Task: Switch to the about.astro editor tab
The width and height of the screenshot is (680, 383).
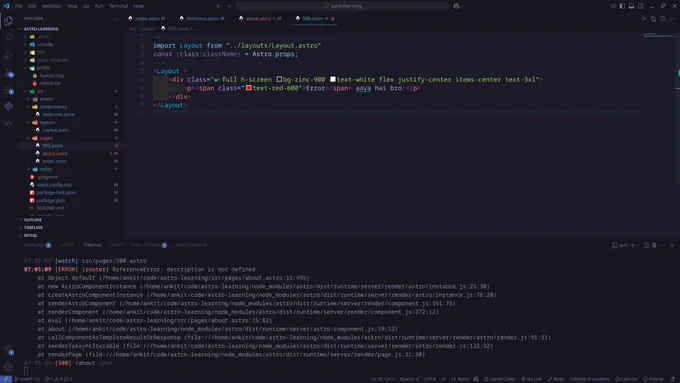Action: point(260,19)
